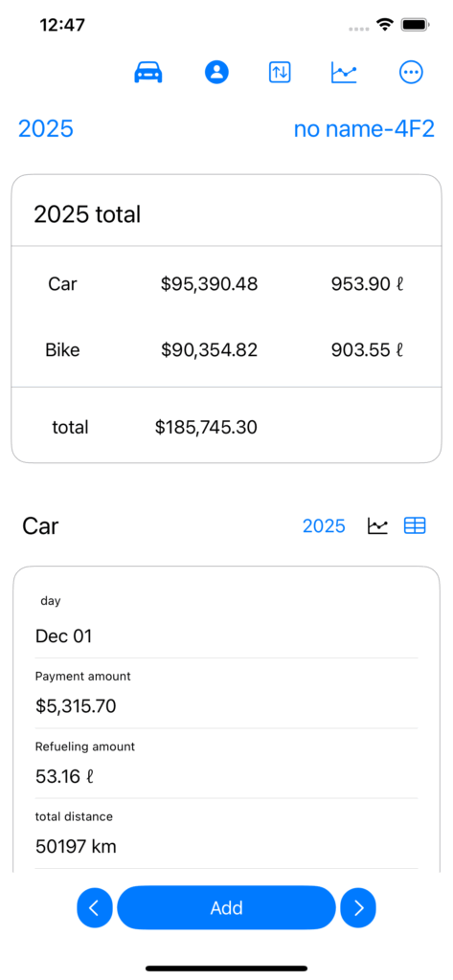
Task: Select the 2025 year picker at top
Action: click(46, 129)
